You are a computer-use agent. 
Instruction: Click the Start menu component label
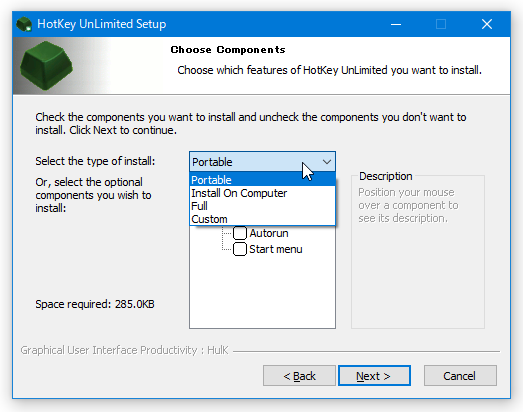(x=276, y=249)
